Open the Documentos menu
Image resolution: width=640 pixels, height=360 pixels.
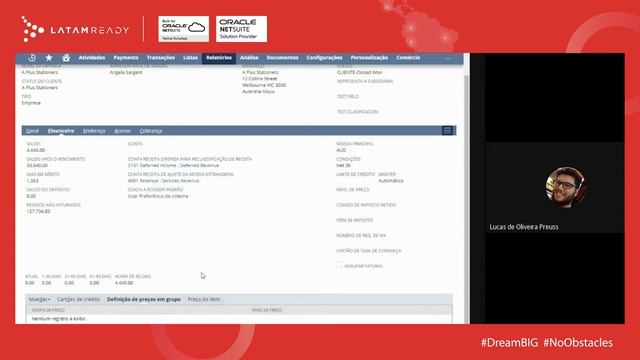click(x=282, y=58)
